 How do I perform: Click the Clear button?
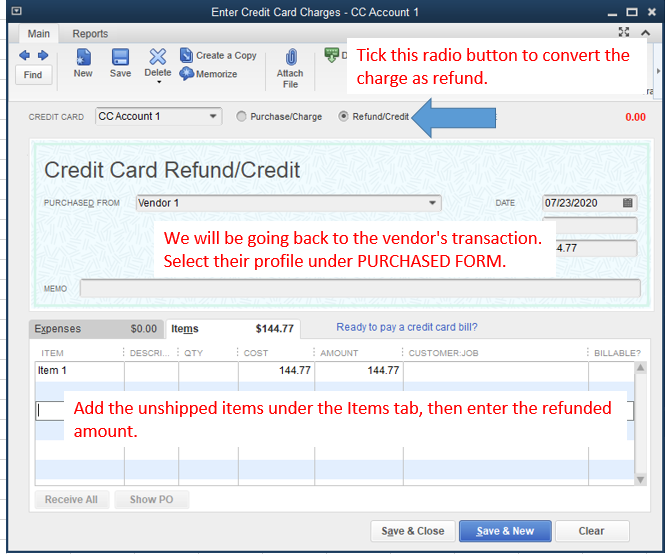(x=592, y=531)
